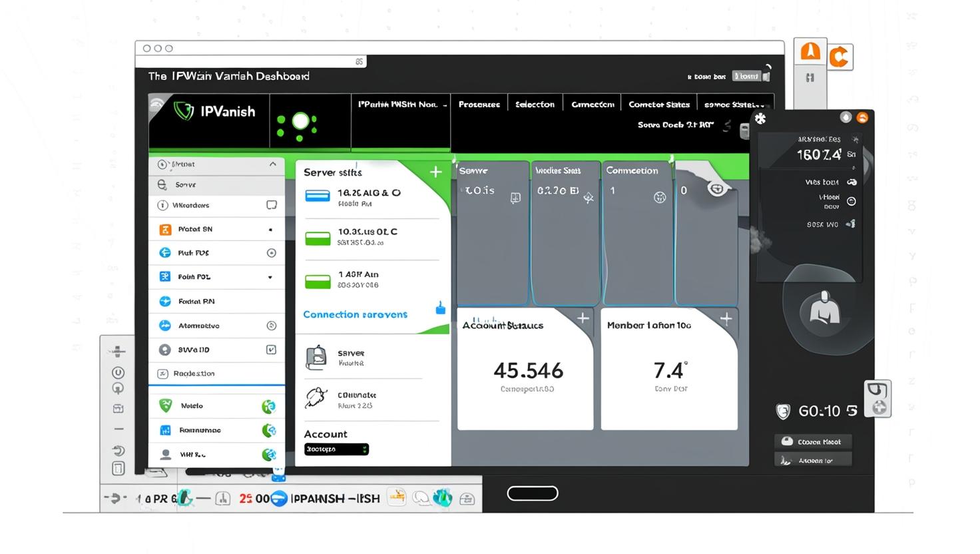
Task: Click the asterisk icon in side widget
Action: [760, 119]
